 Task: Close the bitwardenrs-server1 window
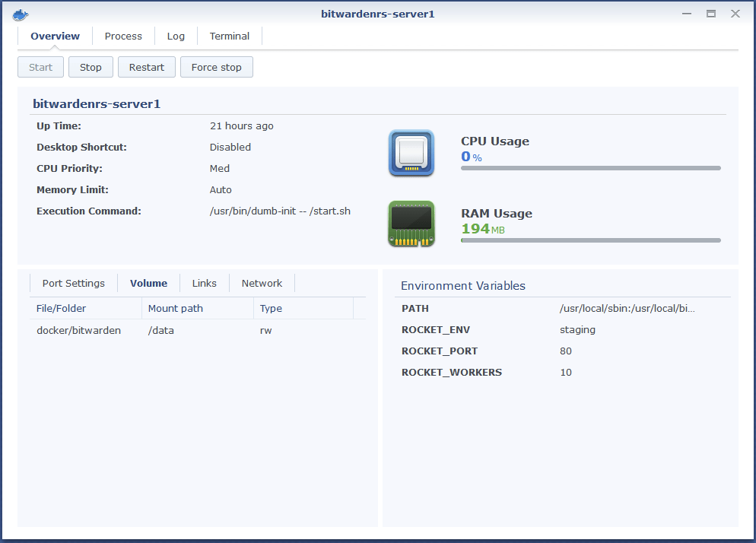[735, 14]
